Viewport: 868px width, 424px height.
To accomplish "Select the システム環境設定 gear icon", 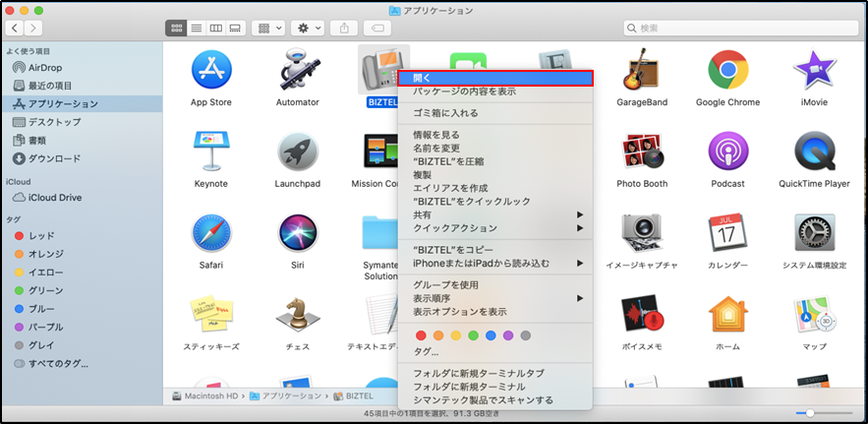I will (x=814, y=233).
